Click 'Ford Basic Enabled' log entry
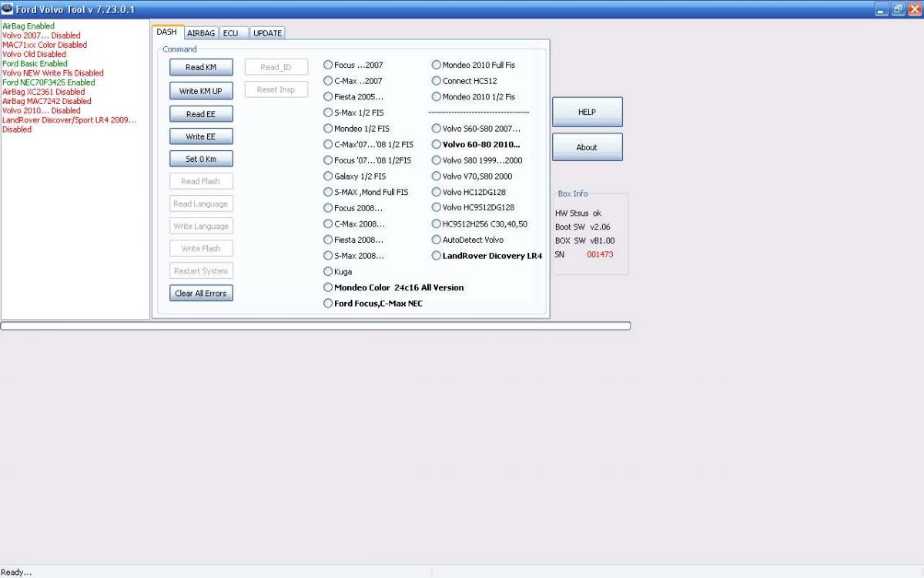924x578 pixels. [x=35, y=63]
